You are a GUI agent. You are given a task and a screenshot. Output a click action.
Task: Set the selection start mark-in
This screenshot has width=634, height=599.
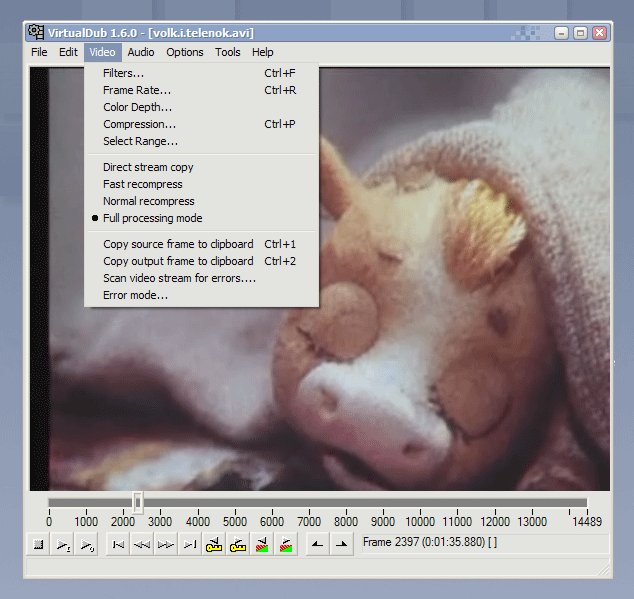tap(316, 544)
